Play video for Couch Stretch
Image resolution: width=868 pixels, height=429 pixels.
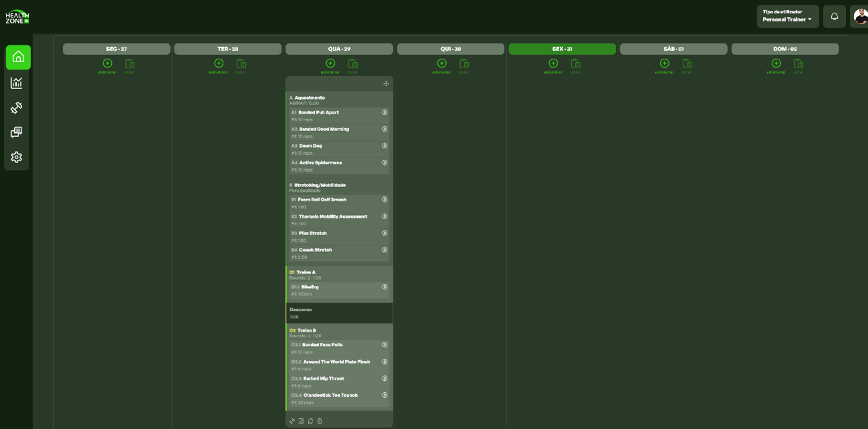tap(385, 250)
